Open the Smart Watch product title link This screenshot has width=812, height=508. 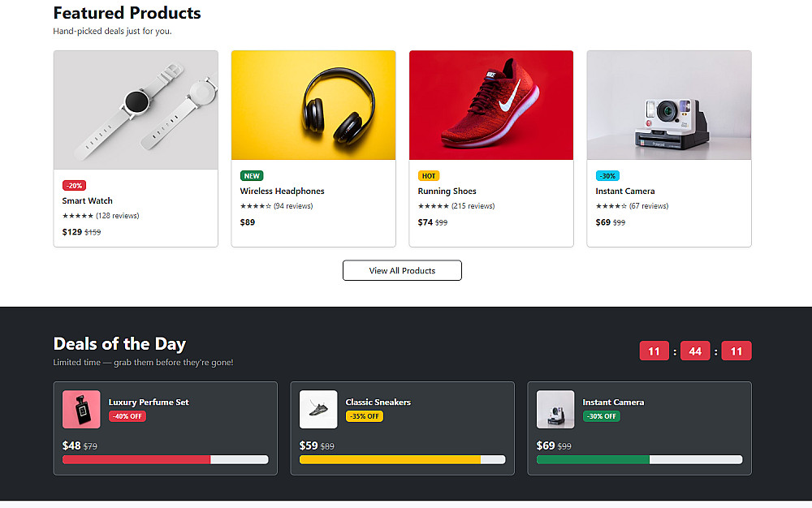coord(88,200)
